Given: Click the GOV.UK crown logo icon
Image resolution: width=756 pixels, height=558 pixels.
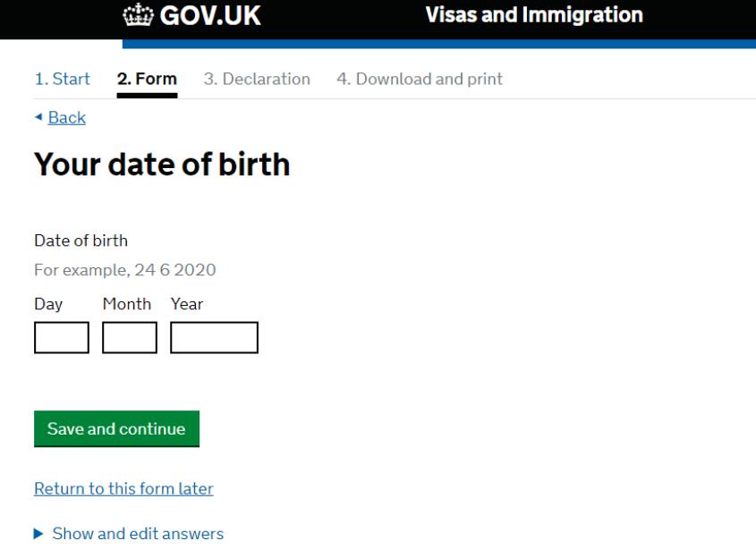Looking at the screenshot, I should pos(138,15).
